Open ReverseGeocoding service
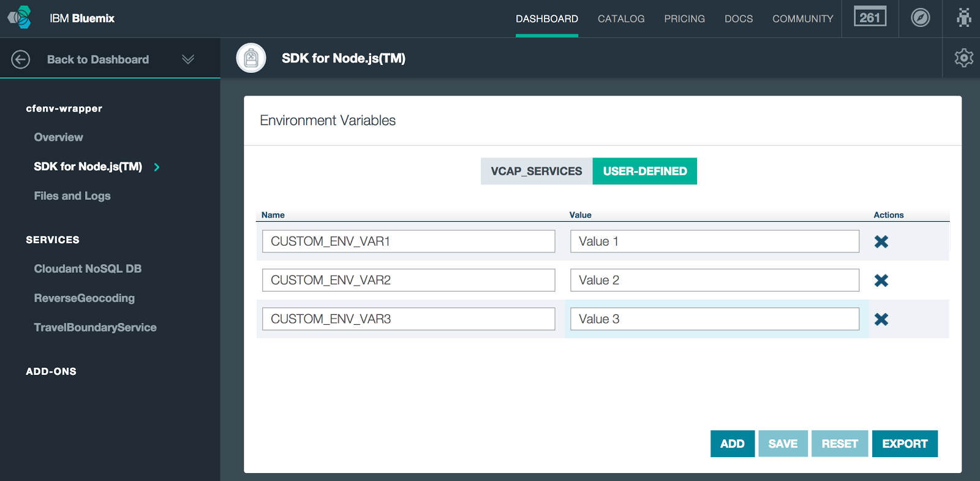Image resolution: width=980 pixels, height=481 pixels. [84, 298]
